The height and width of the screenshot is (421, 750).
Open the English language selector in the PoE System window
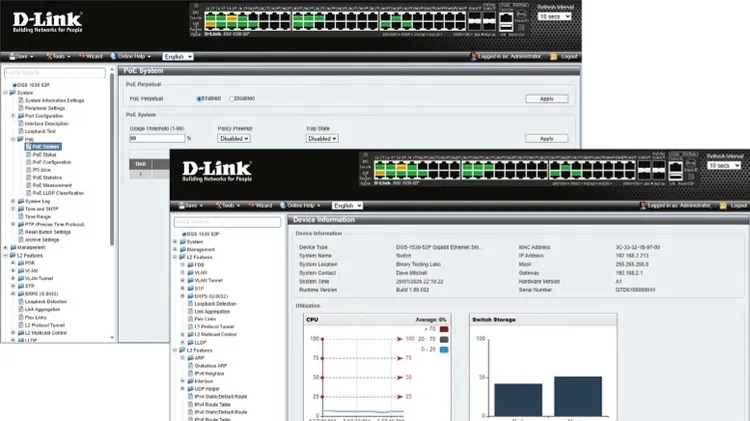179,56
